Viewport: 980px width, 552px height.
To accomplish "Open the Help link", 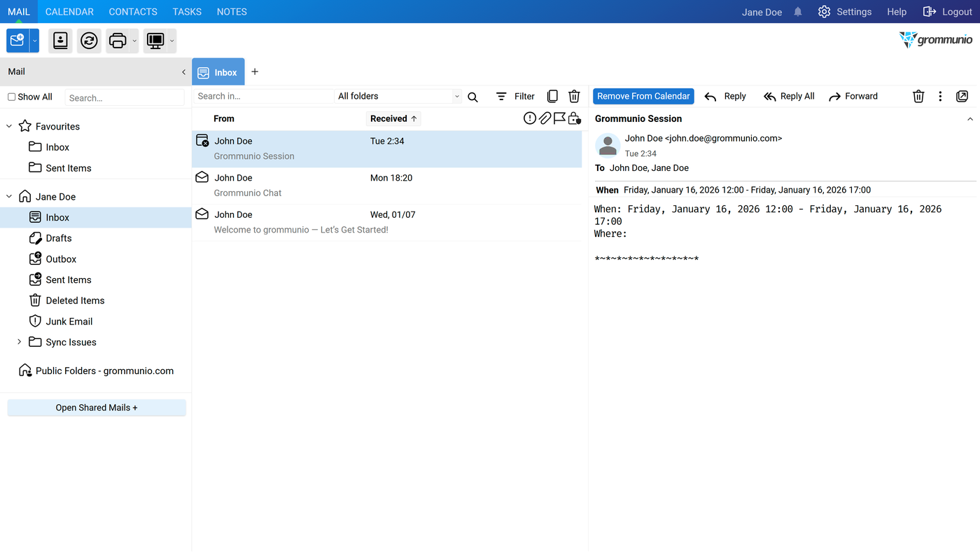I will [x=897, y=12].
